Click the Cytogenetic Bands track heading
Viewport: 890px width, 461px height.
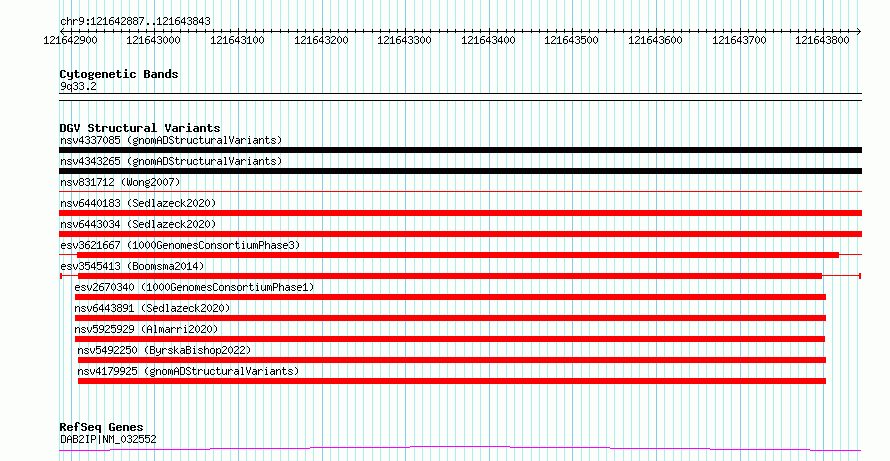(x=119, y=74)
